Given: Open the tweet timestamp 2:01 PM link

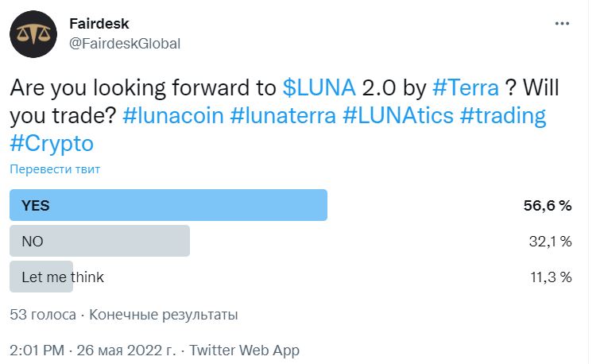Looking at the screenshot, I should [93, 350].
